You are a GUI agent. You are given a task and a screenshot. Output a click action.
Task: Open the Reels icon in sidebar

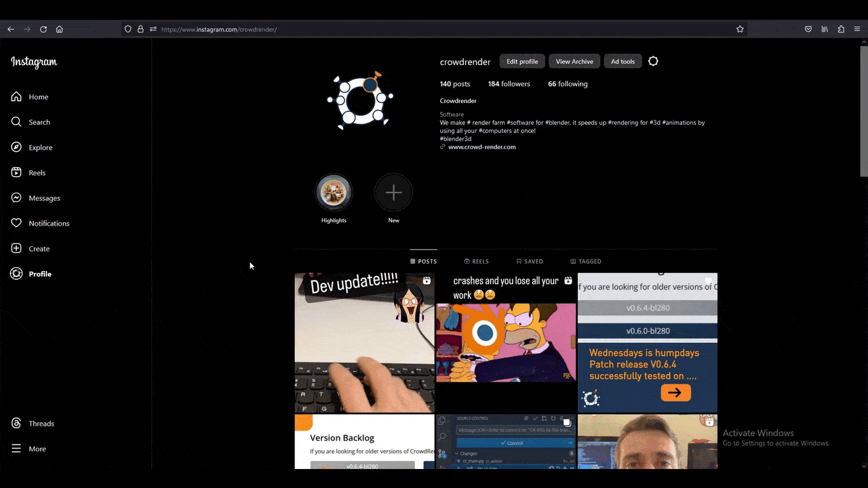click(x=16, y=173)
